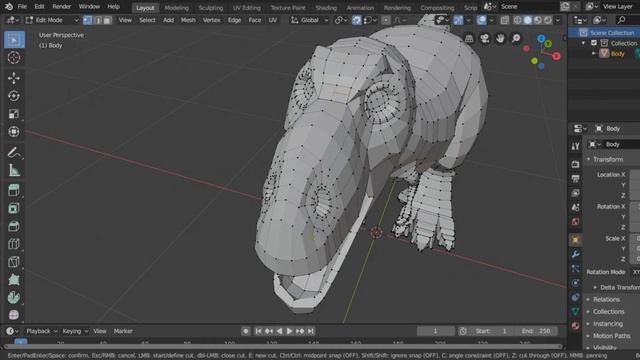Enable vertex select mode

88,20
